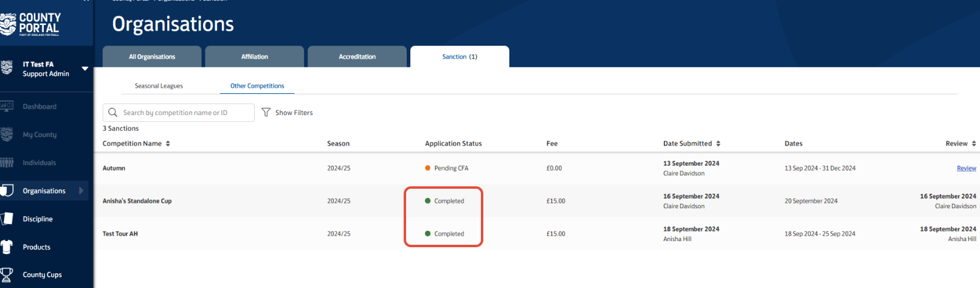This screenshot has height=288, width=980.
Task: Select the Other Competitions sub-tab
Action: 257,86
